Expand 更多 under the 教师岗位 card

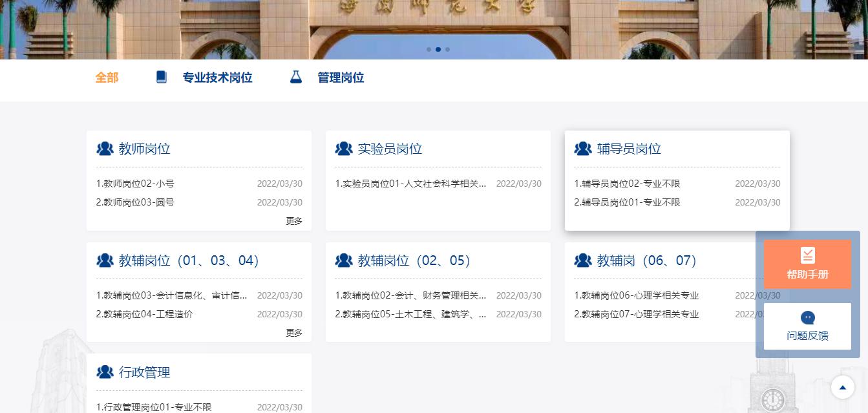(294, 220)
